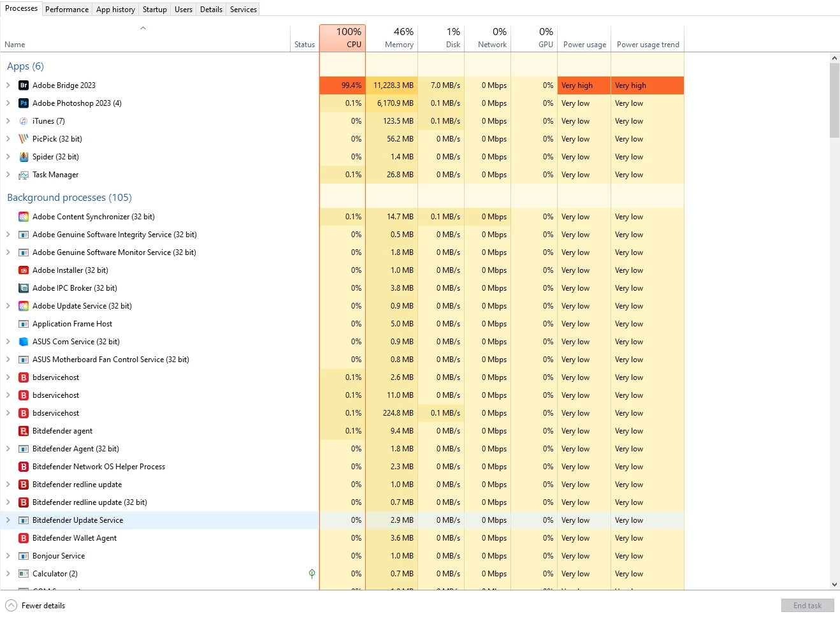The width and height of the screenshot is (840, 621).
Task: Expand the Task Manager app entry
Action: 8,175
